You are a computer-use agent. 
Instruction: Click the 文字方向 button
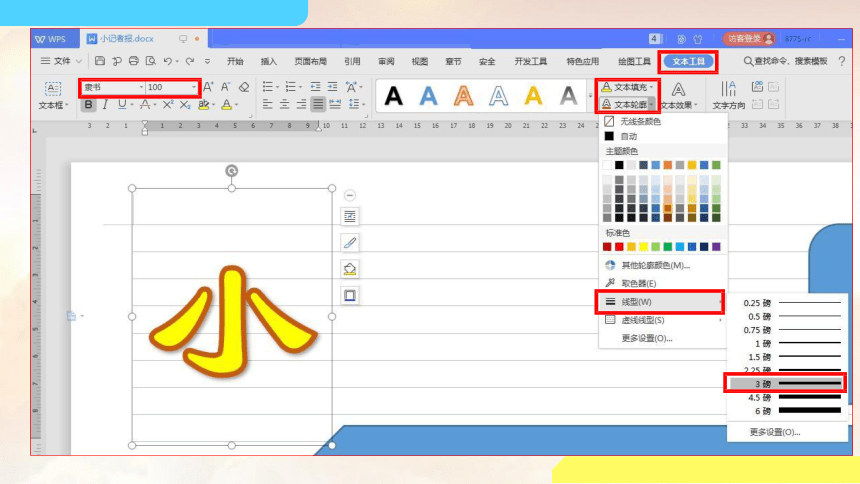728,95
